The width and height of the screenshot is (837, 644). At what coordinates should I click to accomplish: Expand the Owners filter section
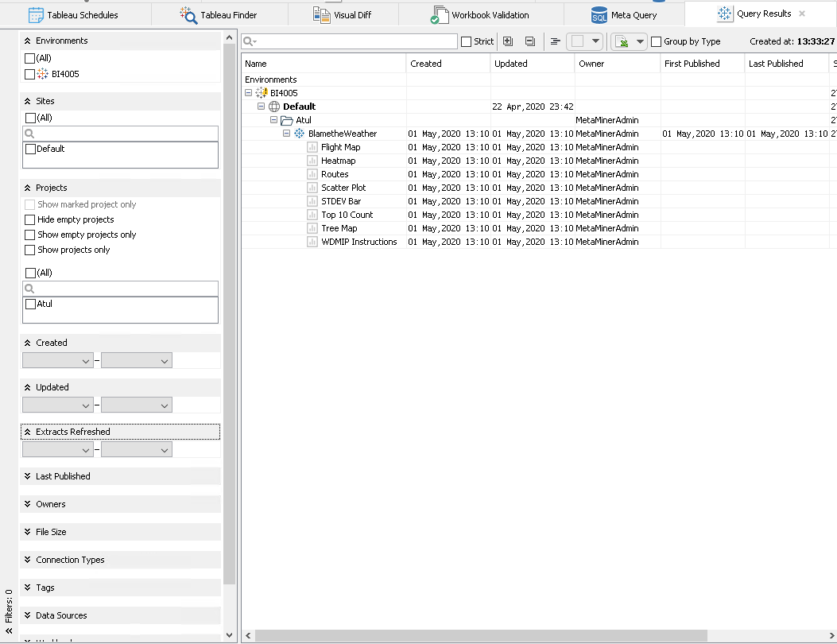27,504
